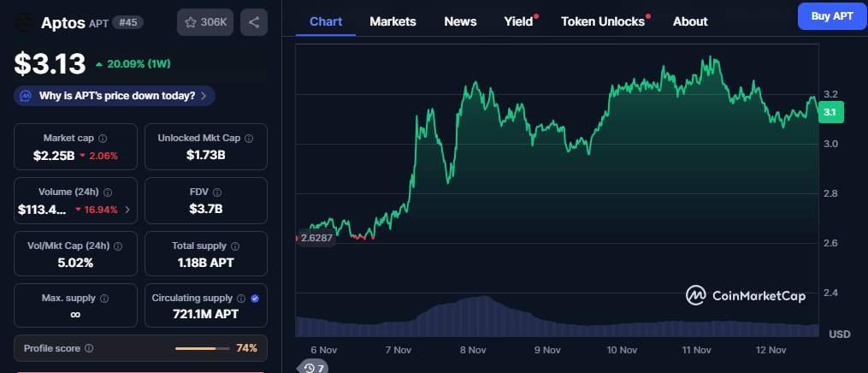The image size is (868, 373).
Task: Open the About tab
Action: click(x=690, y=21)
